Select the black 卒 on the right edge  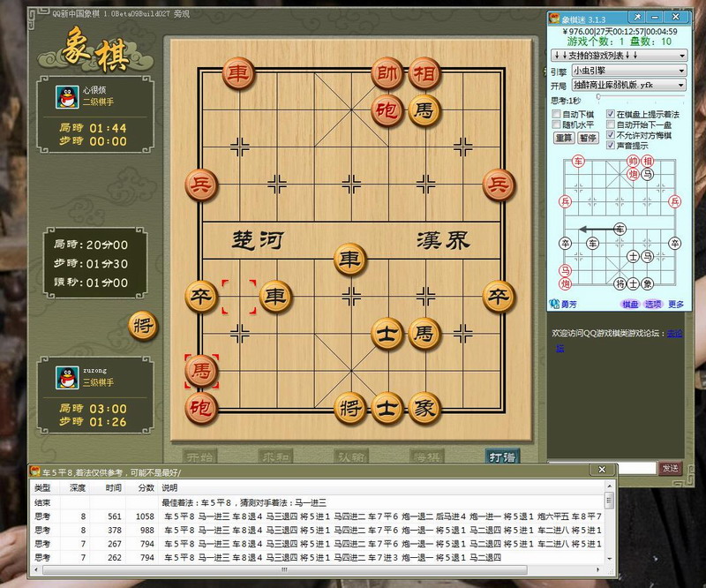pyautogui.click(x=499, y=297)
